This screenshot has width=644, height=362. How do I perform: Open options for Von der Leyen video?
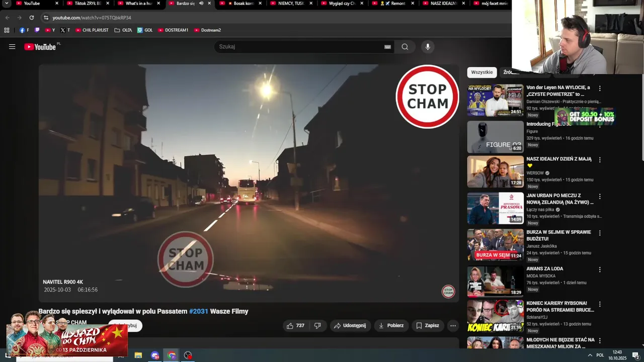pos(600,88)
